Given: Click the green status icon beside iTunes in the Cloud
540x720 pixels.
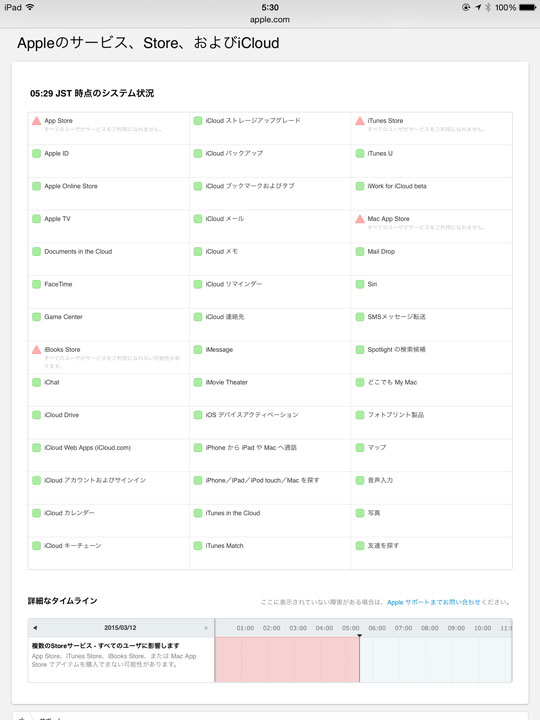Looking at the screenshot, I should coord(198,513).
